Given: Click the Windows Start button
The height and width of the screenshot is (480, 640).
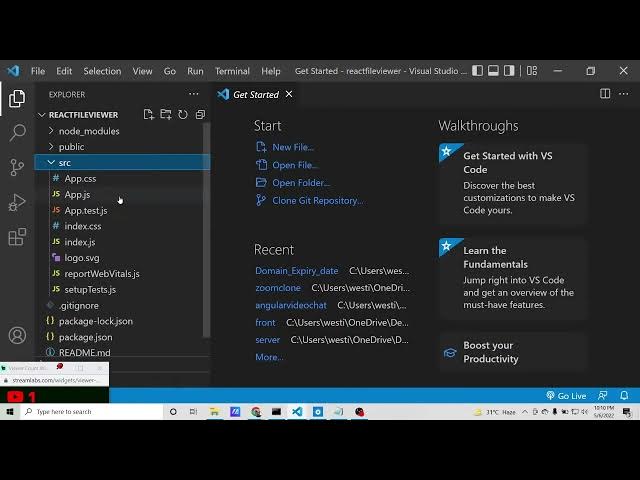Looking at the screenshot, I should (x=10, y=411).
